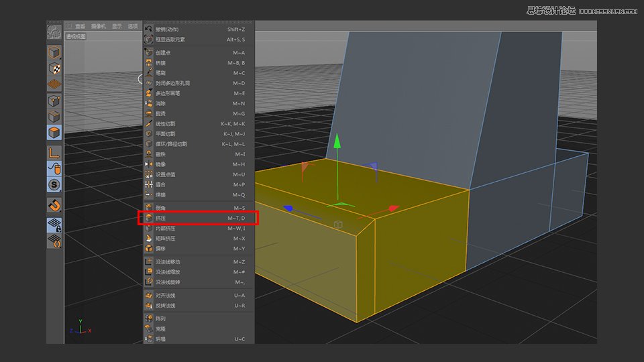
Task: Select the Workplane orange grid icon
Action: (x=55, y=84)
